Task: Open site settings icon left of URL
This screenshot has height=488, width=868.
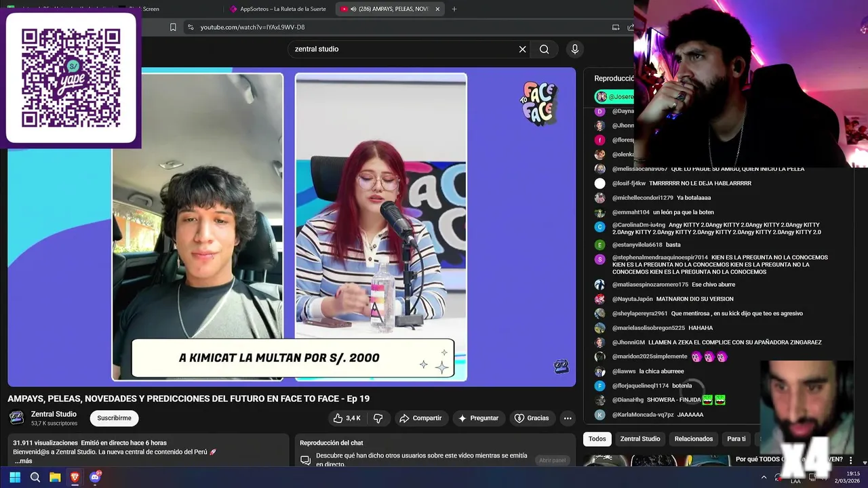Action: point(191,27)
